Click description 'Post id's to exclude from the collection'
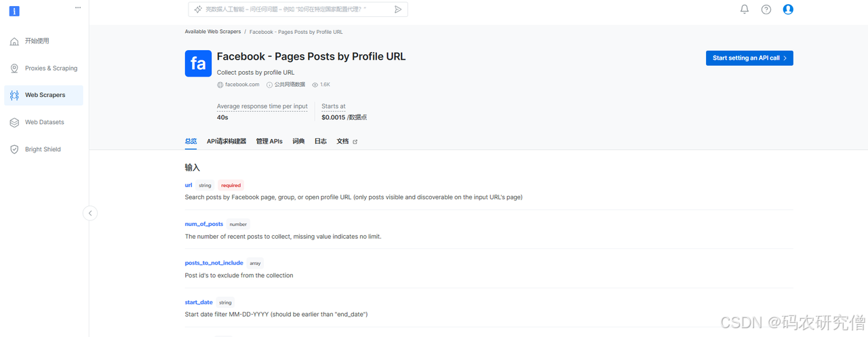 [x=239, y=275]
